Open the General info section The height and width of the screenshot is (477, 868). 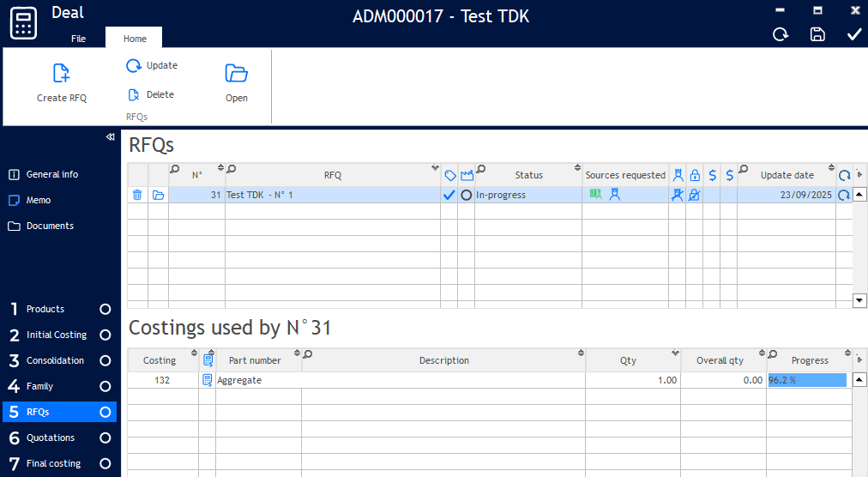tap(44, 174)
